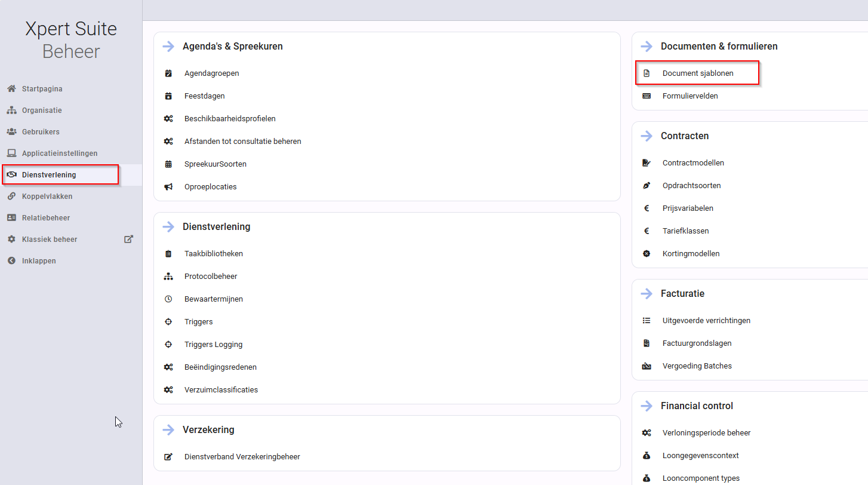The width and height of the screenshot is (868, 485).
Task: Click the hierarchy icon beside Protocolbeheer
Action: (x=168, y=276)
